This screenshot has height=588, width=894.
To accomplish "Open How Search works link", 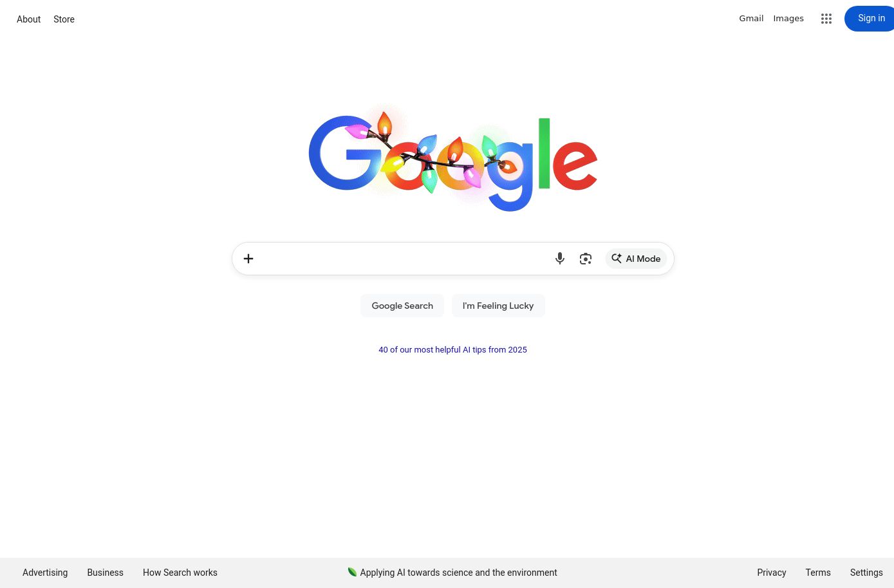I will point(180,573).
